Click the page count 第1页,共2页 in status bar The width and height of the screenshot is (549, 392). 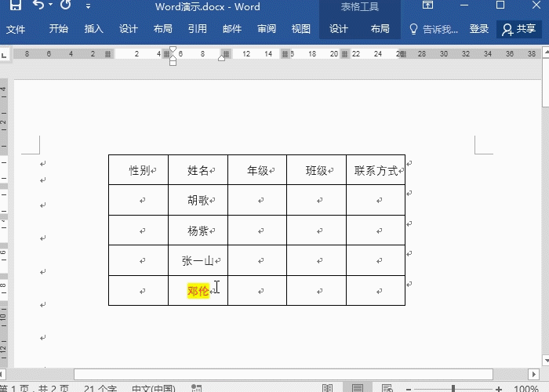(x=35, y=388)
